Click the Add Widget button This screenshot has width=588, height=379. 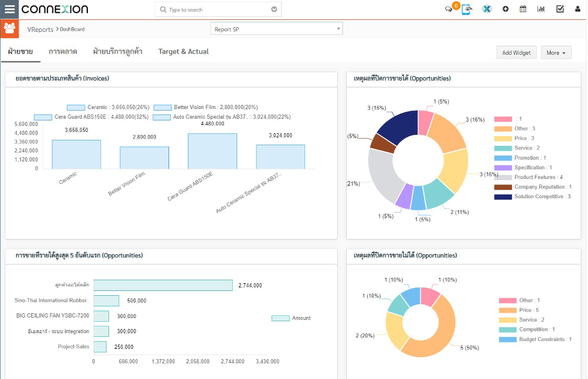coord(516,53)
